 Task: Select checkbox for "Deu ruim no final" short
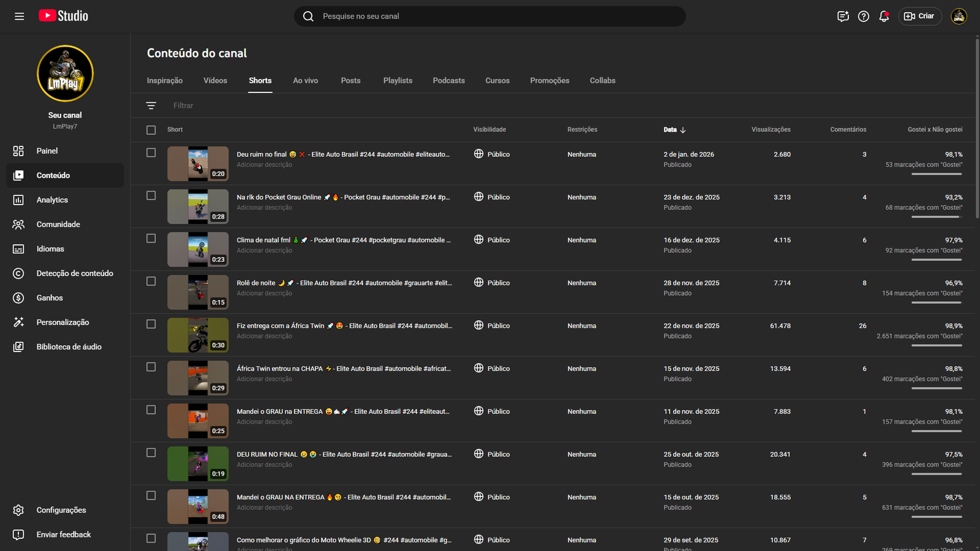[x=151, y=153]
